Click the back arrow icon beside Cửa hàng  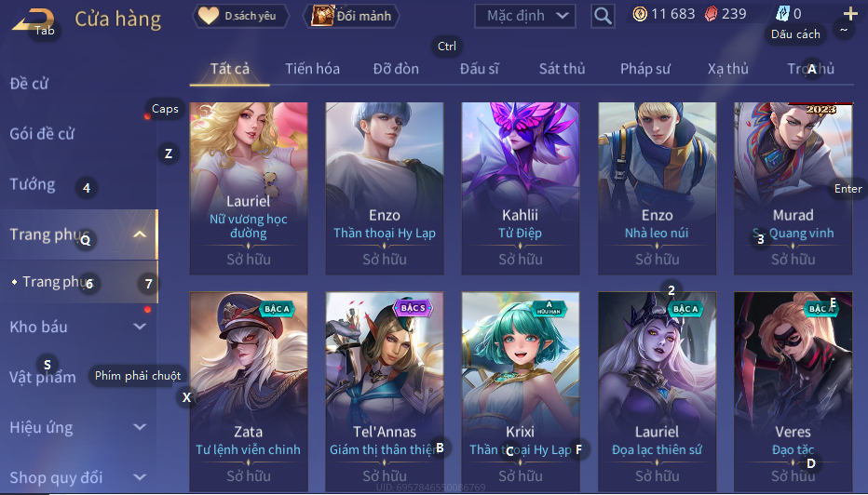point(32,20)
